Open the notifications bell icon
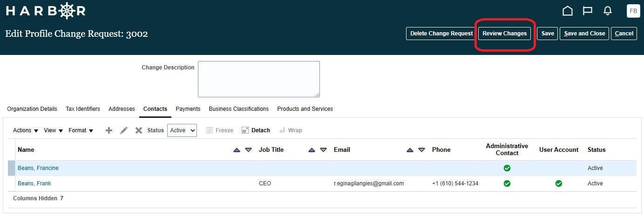This screenshot has width=644, height=224. coord(607,11)
